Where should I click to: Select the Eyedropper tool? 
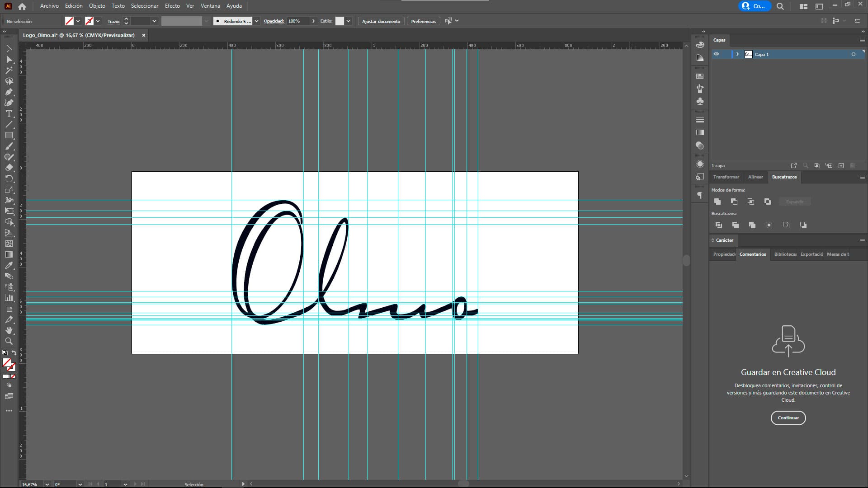tap(9, 265)
